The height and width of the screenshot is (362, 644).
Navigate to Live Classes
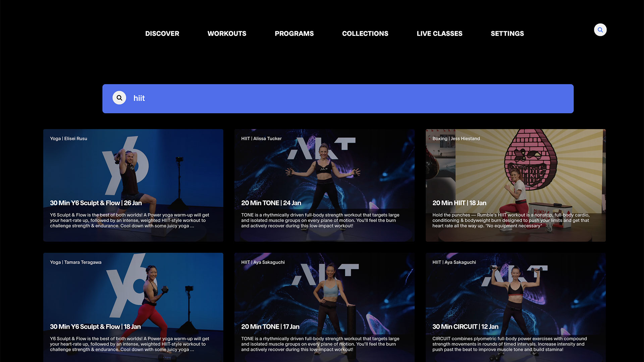(x=439, y=34)
